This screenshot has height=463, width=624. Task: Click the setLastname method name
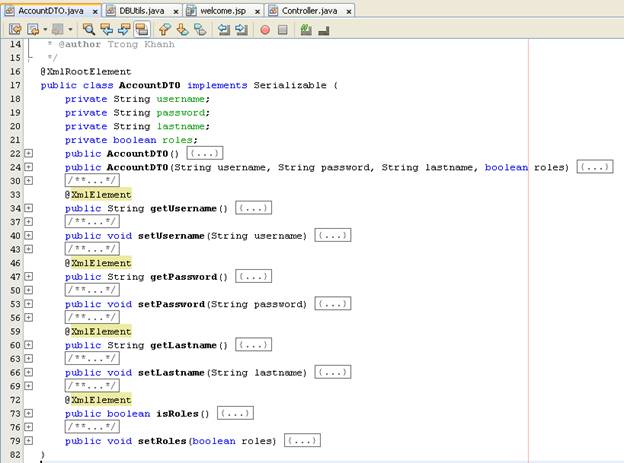point(171,373)
